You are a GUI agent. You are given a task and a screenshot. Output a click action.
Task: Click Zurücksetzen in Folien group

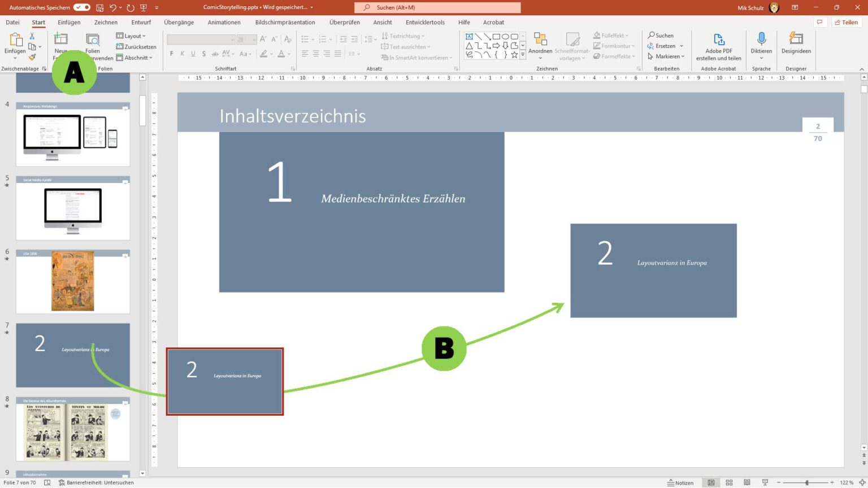pyautogui.click(x=136, y=47)
